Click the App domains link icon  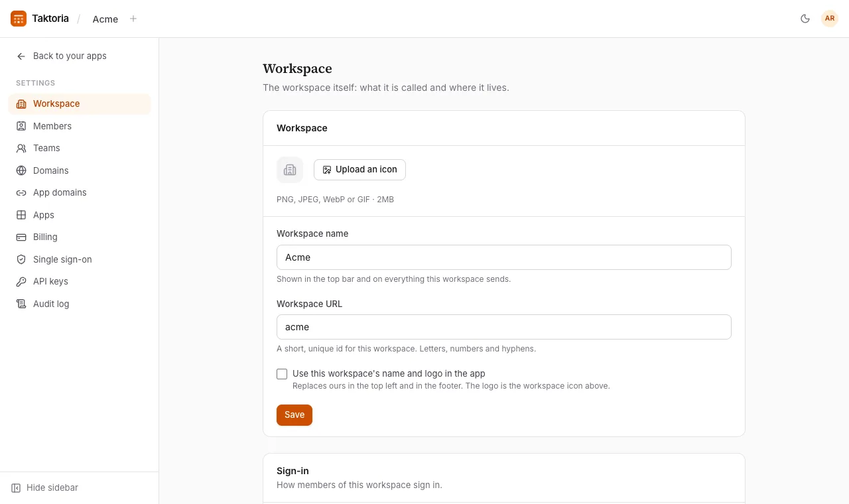click(x=21, y=193)
